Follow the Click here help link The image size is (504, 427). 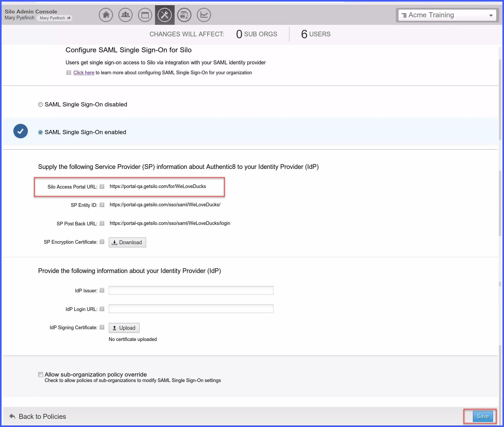pos(84,72)
